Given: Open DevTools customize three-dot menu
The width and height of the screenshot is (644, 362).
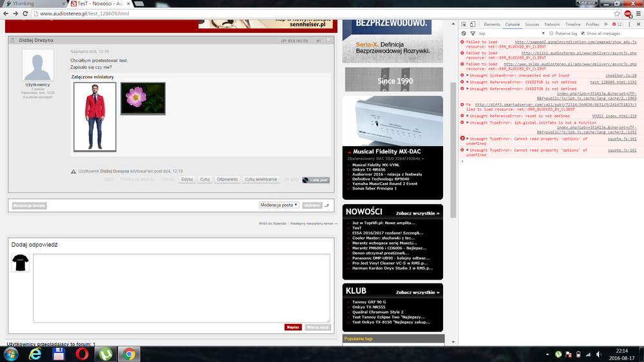Looking at the screenshot, I should click(629, 24).
